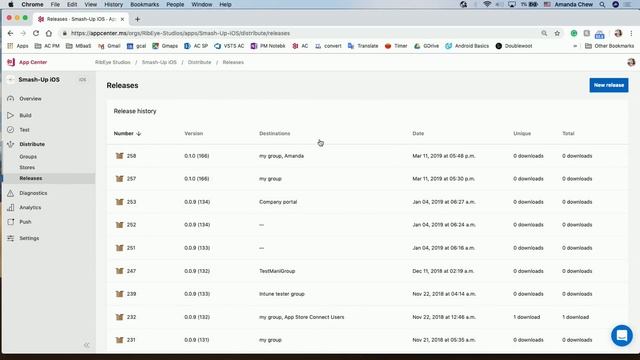Image resolution: width=640 pixels, height=360 pixels.
Task: Open the chat support bubble
Action: 622,336
